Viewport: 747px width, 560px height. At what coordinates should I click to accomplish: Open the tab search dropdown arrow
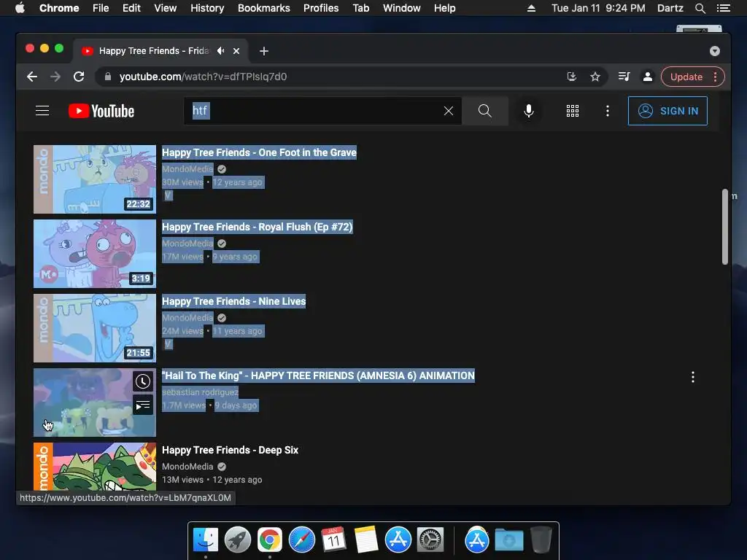coord(715,51)
